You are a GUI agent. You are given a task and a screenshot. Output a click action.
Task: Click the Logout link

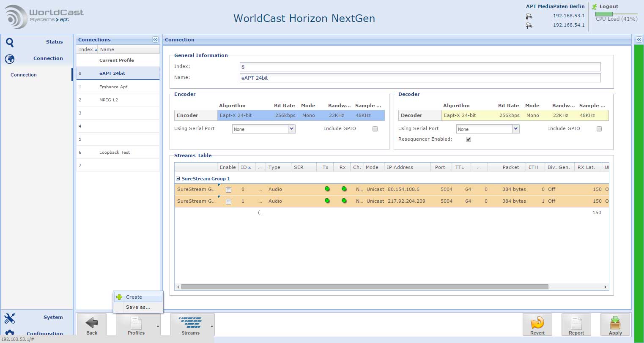point(608,6)
